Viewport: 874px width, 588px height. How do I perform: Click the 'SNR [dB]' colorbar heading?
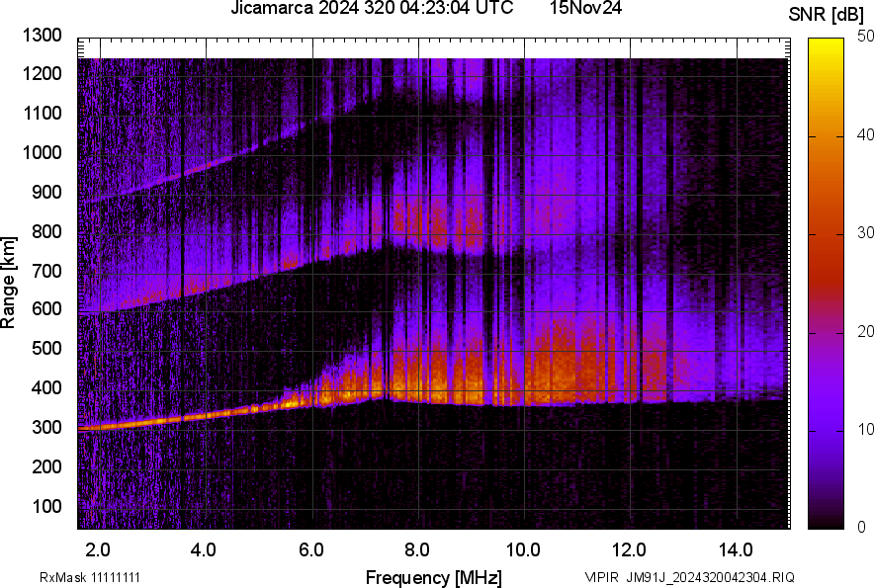click(x=825, y=13)
